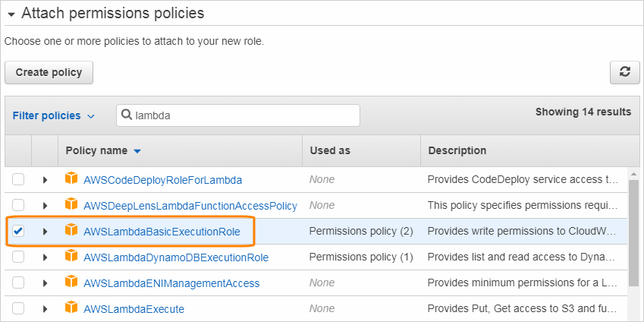The height and width of the screenshot is (322, 644).
Task: Click the policy icon next to AWSLambdaExecute
Action: [71, 308]
